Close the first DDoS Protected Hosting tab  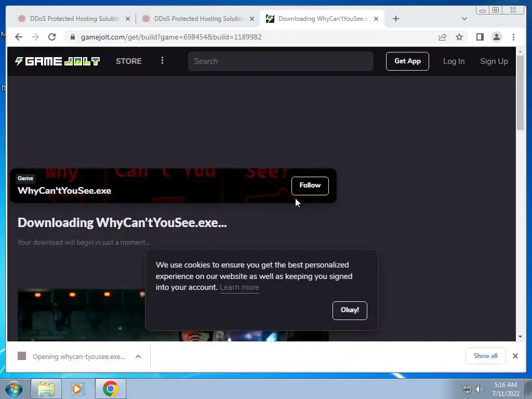128,19
